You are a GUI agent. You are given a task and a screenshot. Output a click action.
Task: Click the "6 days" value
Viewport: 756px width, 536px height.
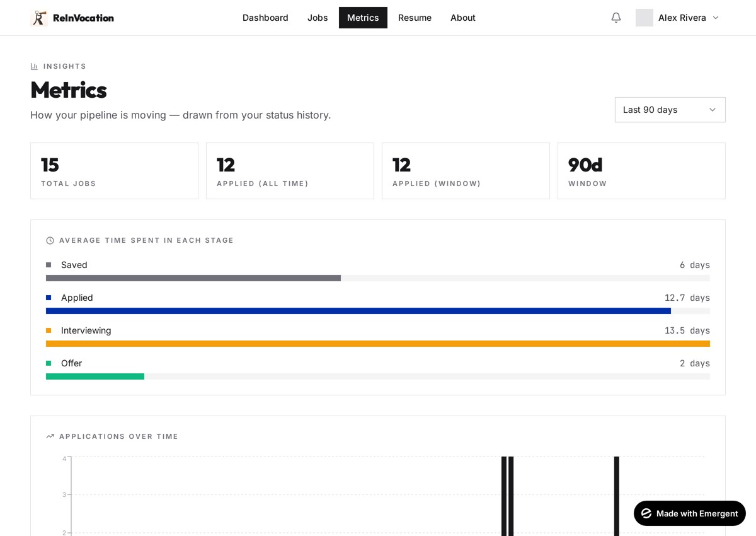pyautogui.click(x=694, y=265)
